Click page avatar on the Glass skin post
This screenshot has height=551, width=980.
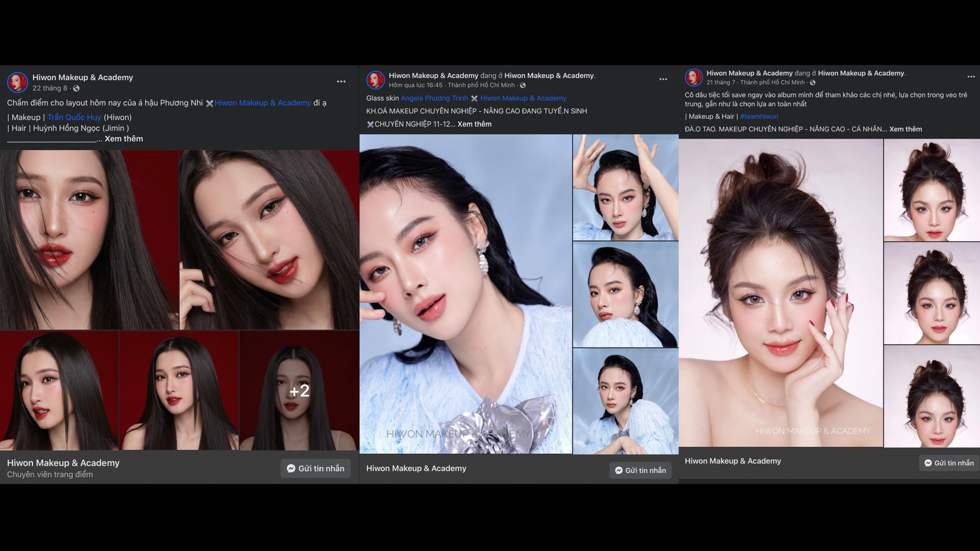click(x=375, y=80)
